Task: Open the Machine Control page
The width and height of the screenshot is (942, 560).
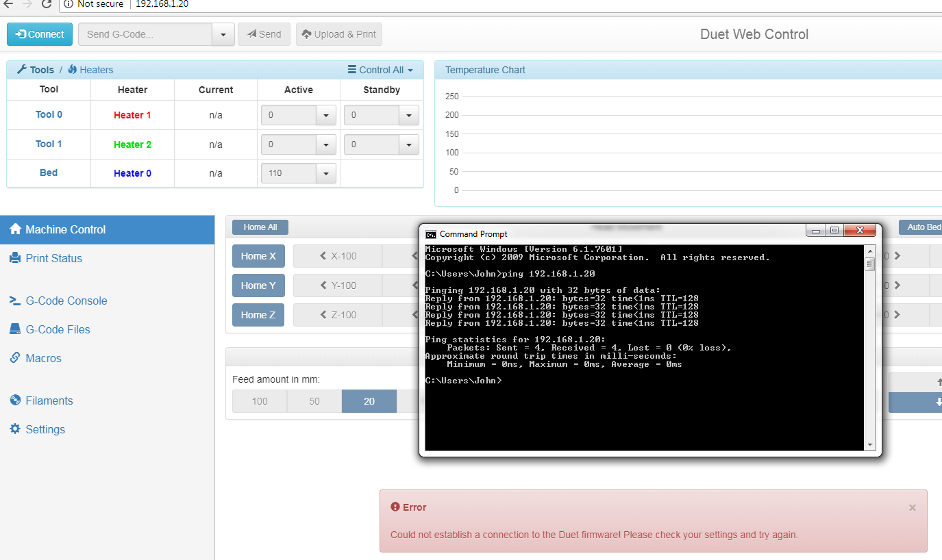Action: pyautogui.click(x=65, y=229)
